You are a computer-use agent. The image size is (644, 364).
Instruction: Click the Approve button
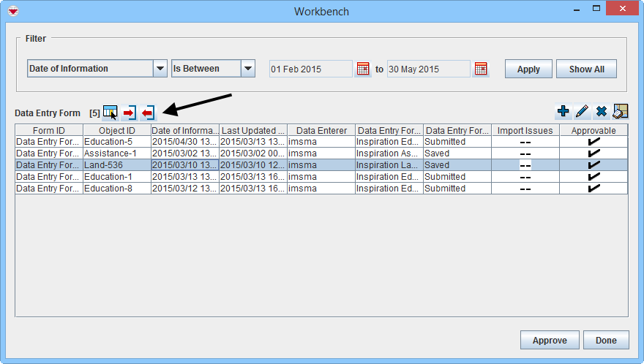550,341
